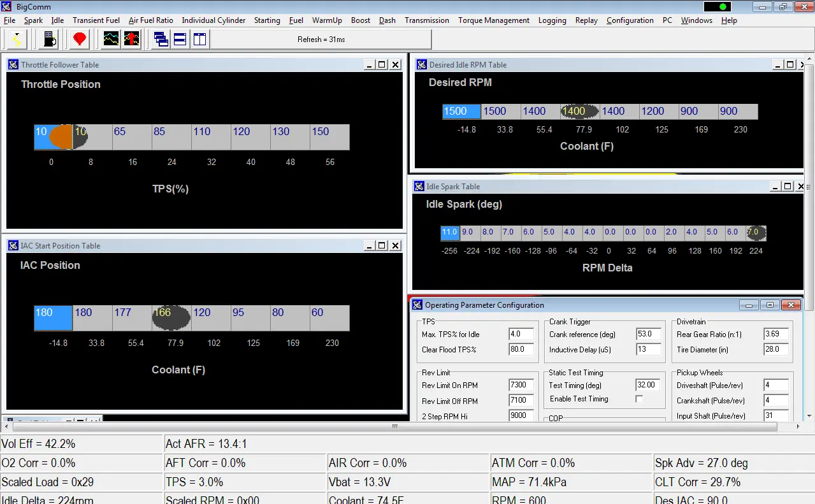Image resolution: width=815 pixels, height=504 pixels.
Task: Click the red balloon toolbar icon
Action: pyautogui.click(x=80, y=40)
